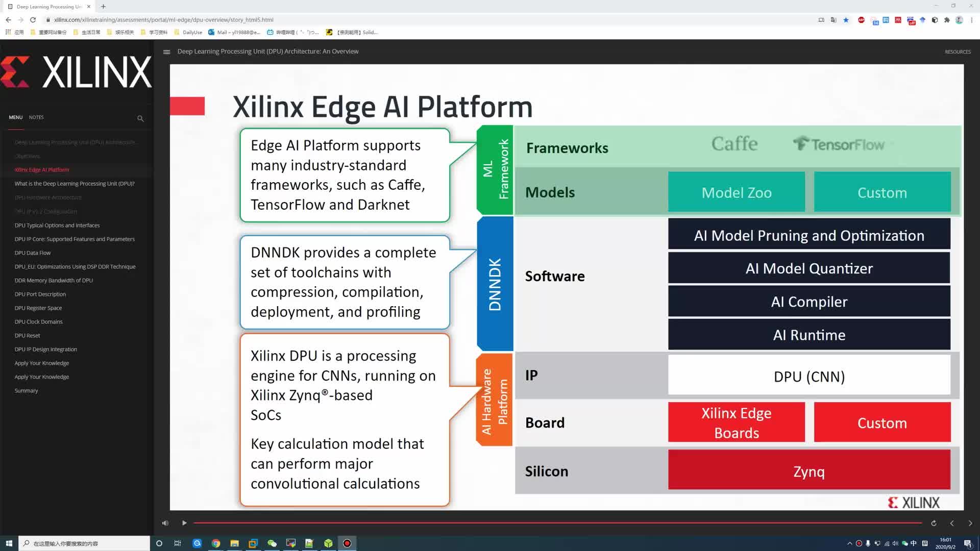Open the 'Mail - yl19888@e...' bookmark
980x551 pixels.
[234, 32]
